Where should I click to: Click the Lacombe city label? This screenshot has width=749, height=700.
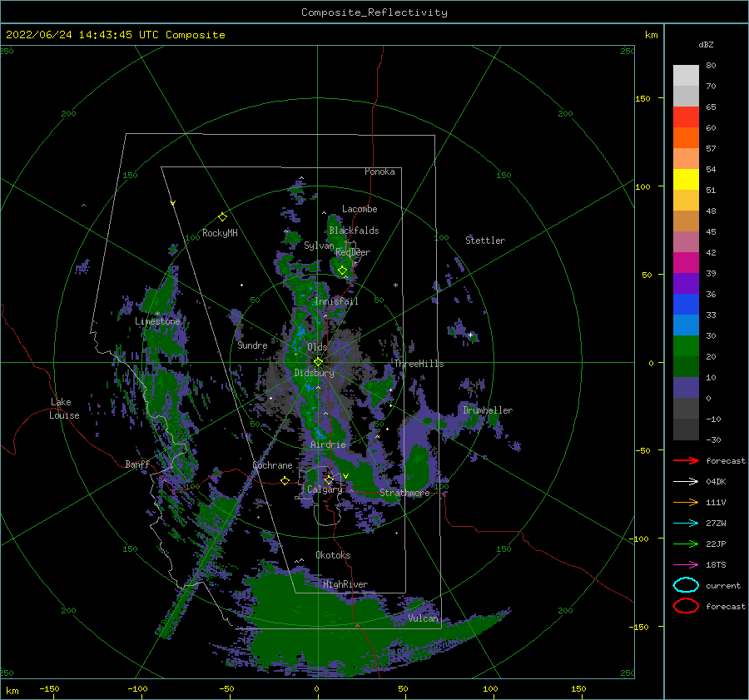tap(360, 209)
